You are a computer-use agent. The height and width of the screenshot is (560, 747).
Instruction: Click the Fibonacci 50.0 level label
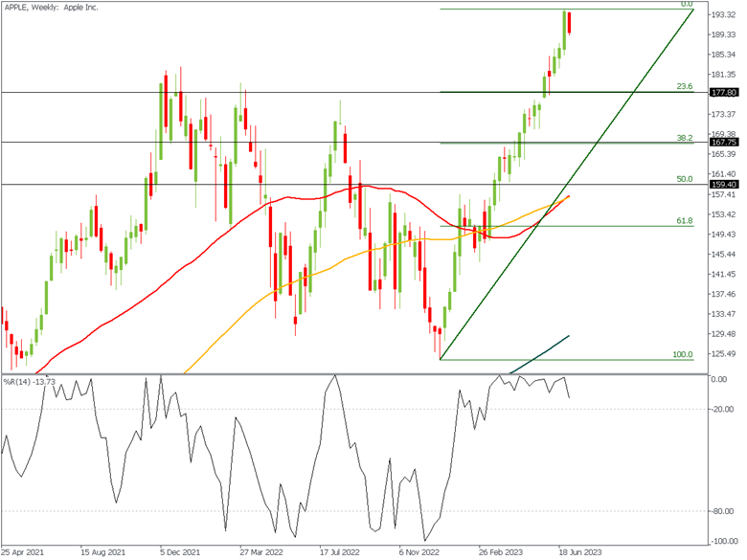(685, 180)
